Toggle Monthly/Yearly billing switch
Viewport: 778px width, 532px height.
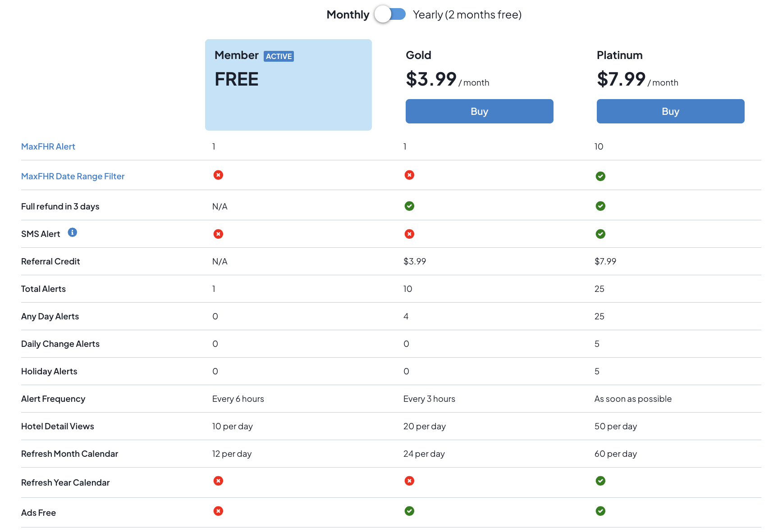click(390, 14)
